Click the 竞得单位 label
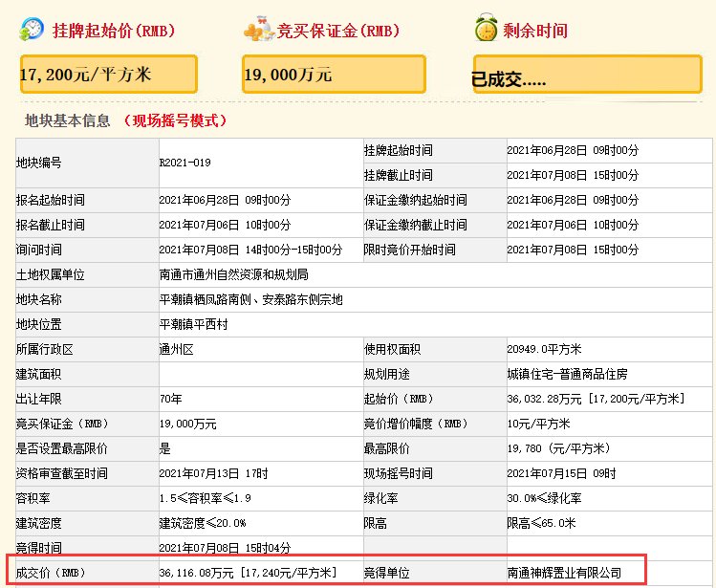 (387, 573)
